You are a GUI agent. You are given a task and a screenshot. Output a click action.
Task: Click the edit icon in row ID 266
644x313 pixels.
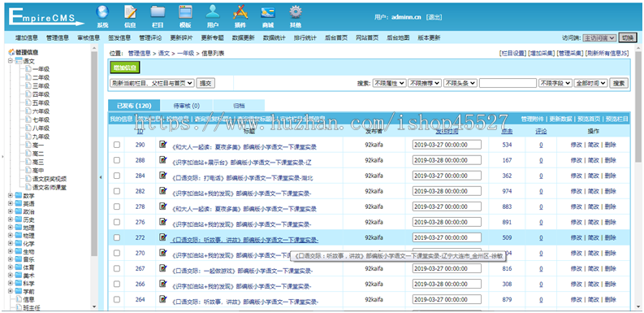click(x=163, y=285)
